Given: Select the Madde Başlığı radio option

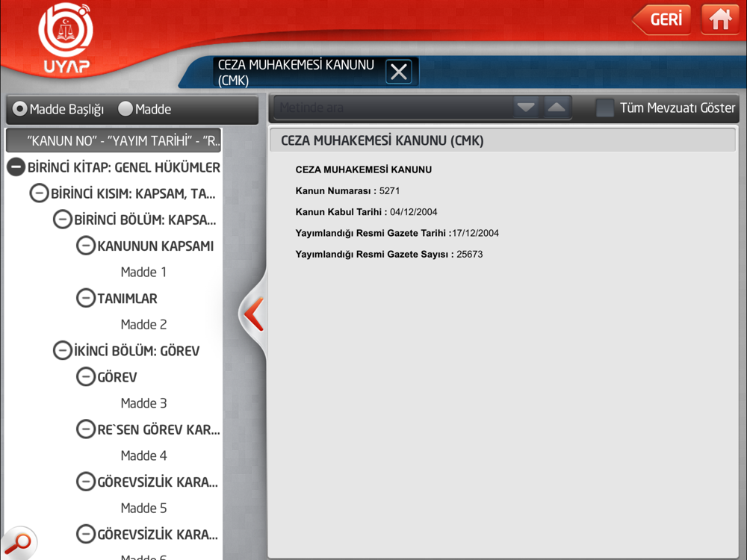Looking at the screenshot, I should tap(19, 109).
